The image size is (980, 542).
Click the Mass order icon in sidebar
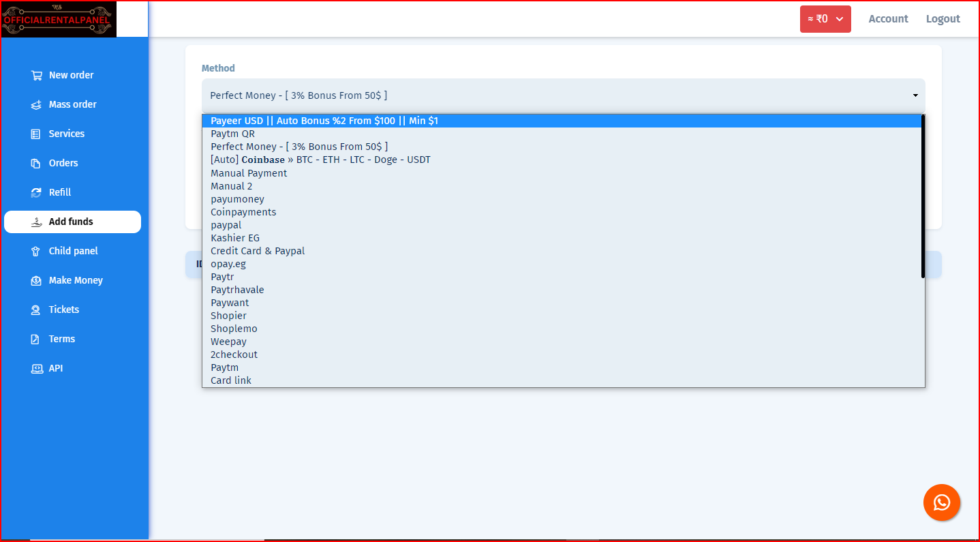[36, 105]
